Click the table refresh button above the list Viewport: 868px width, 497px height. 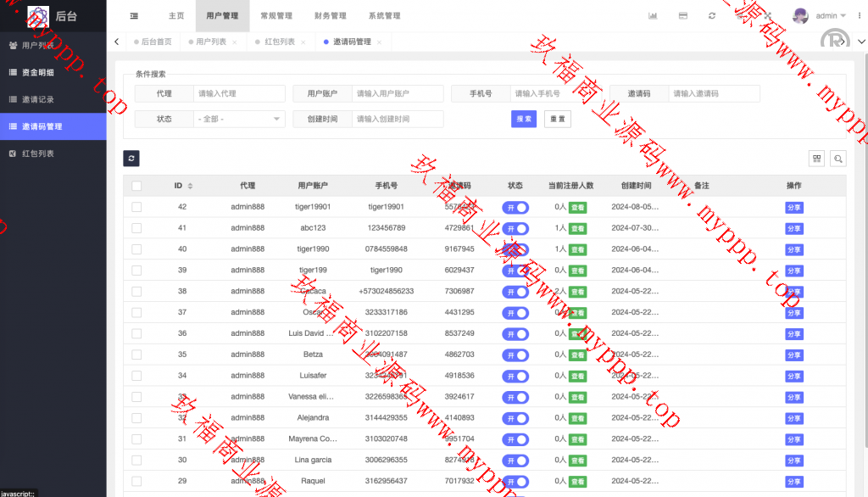coord(131,159)
